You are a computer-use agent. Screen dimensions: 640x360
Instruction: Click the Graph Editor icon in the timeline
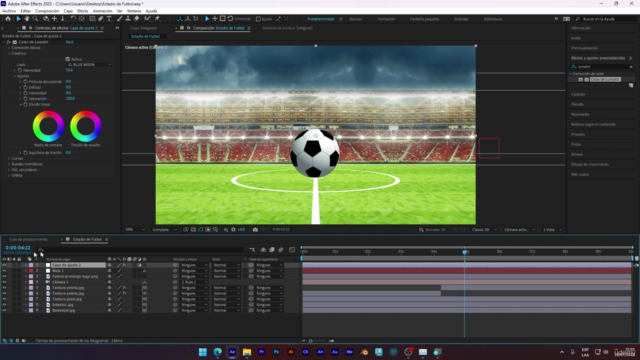coord(292,249)
